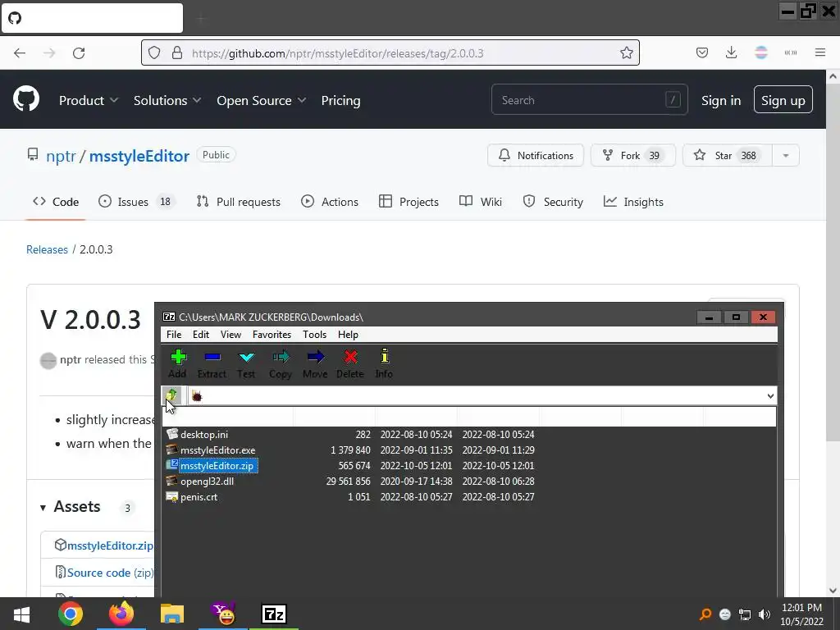This screenshot has height=630, width=840.
Task: Click the Releases breadcrumb link
Action: coord(47,249)
